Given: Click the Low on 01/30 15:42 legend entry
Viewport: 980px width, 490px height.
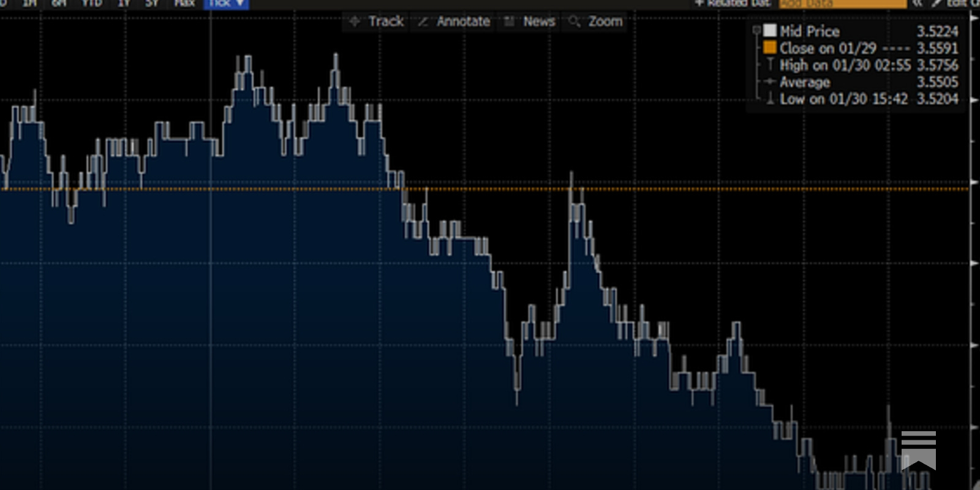Looking at the screenshot, I should pos(843,99).
